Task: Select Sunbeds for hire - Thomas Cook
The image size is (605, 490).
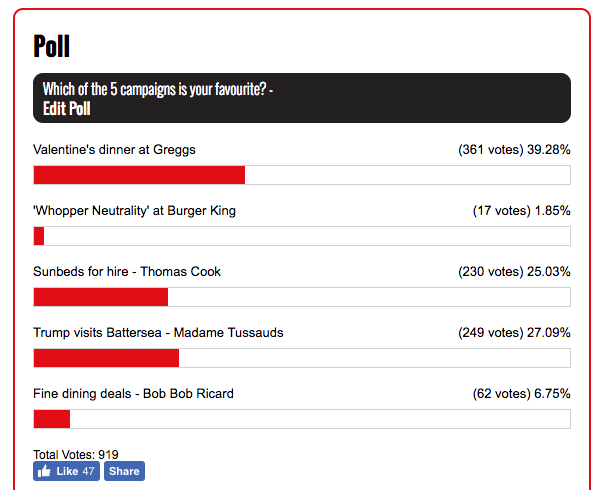Action: (x=127, y=272)
